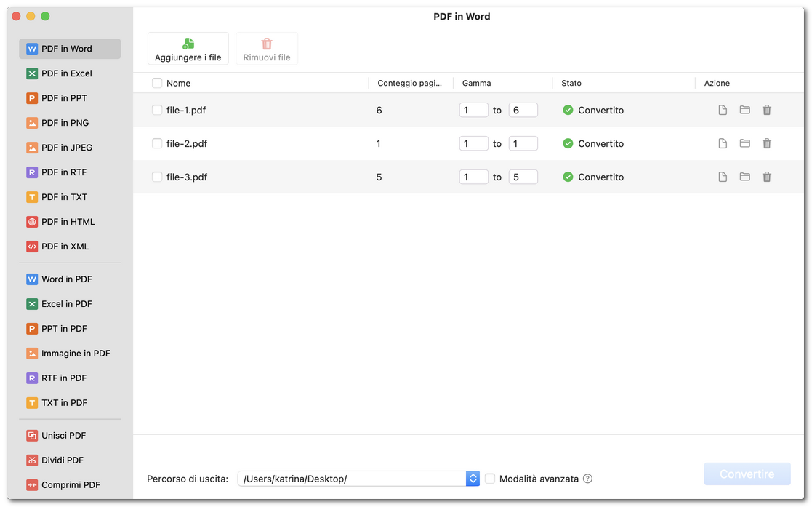Open the output path dropdown selector
Viewport: 812px width, 507px height.
473,478
